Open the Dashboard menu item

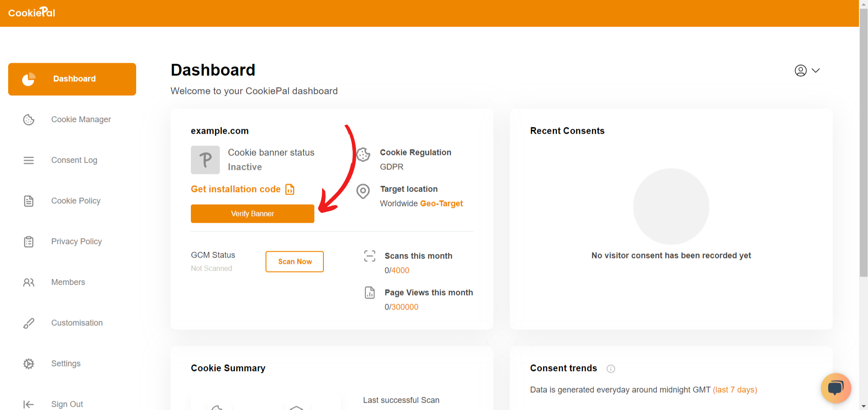click(72, 79)
